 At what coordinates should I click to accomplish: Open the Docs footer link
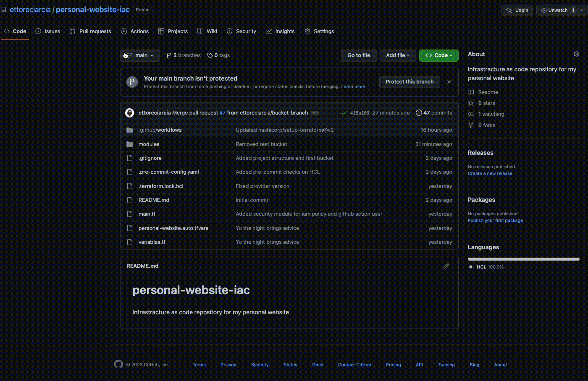click(x=318, y=365)
